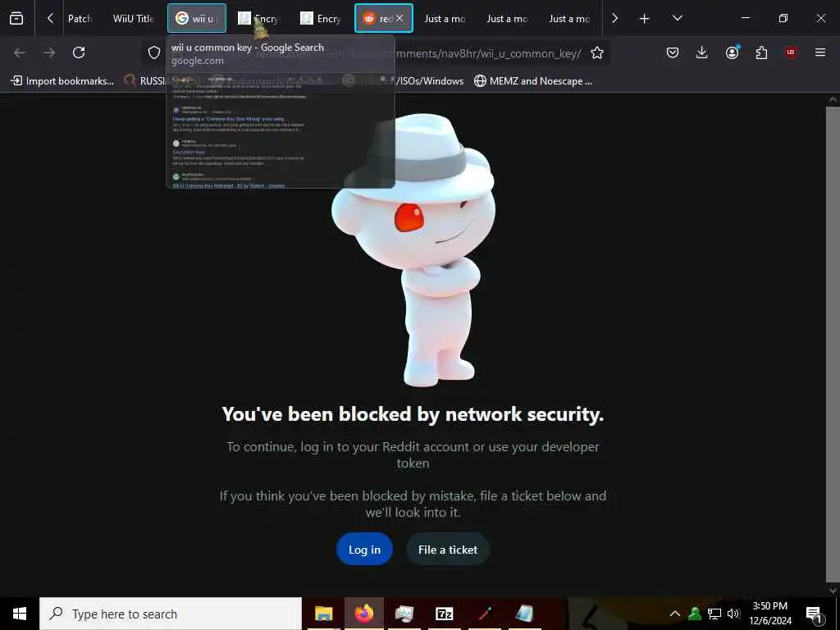The height and width of the screenshot is (630, 840).
Task: Click Import bookmarks in bookmarks toolbar
Action: pos(62,81)
